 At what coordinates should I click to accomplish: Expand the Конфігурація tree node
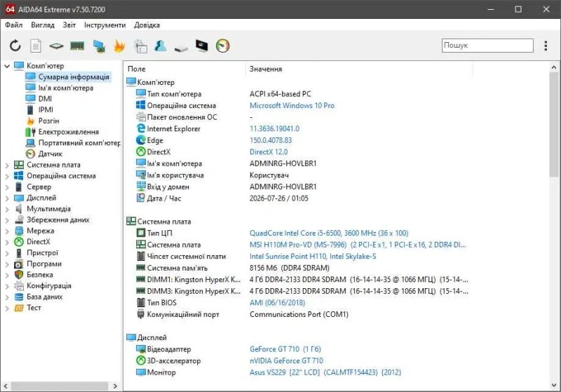7,286
